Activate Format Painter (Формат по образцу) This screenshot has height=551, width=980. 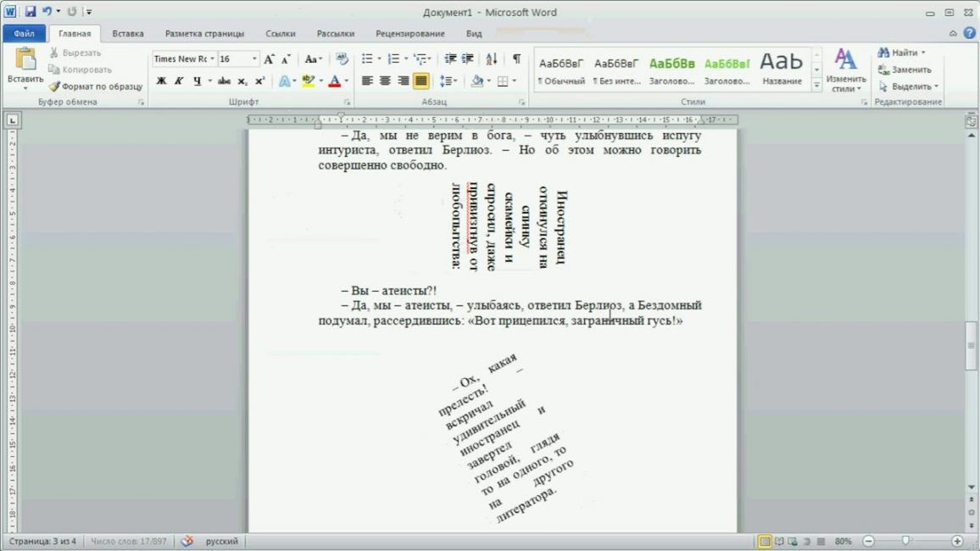(97, 86)
